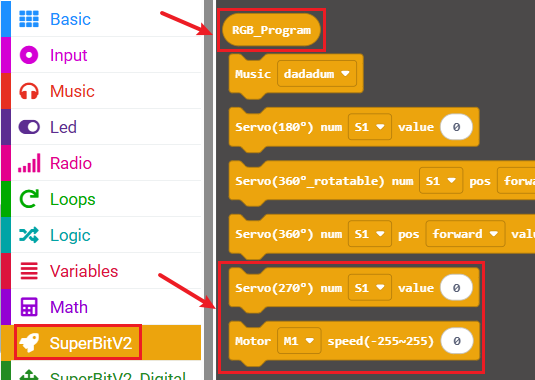
Task: Select the Servo(270°) block label
Action: (274, 288)
